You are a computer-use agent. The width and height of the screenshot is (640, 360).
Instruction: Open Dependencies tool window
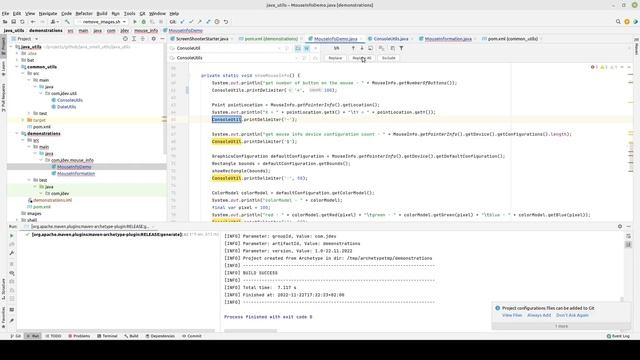(x=160, y=336)
